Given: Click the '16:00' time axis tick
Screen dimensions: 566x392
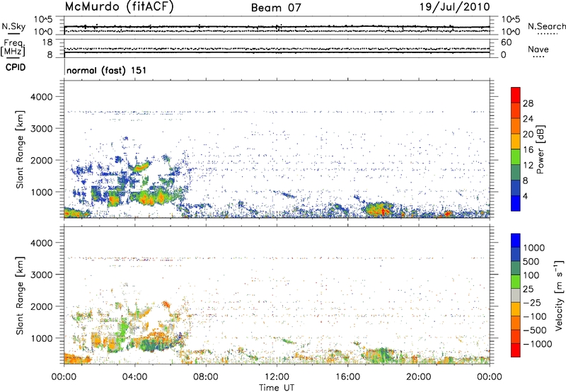Looking at the screenshot, I should 348,376.
